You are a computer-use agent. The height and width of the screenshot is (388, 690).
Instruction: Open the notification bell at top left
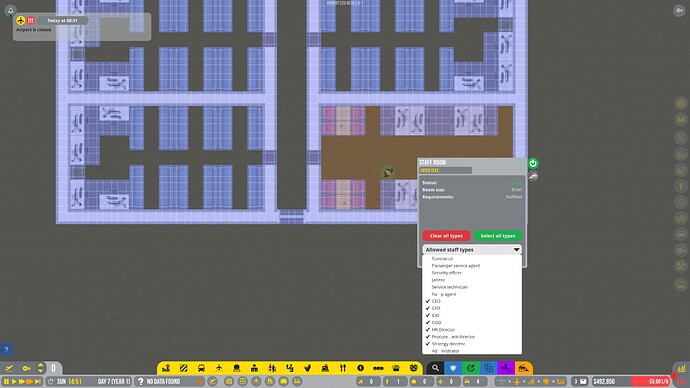tap(11, 11)
